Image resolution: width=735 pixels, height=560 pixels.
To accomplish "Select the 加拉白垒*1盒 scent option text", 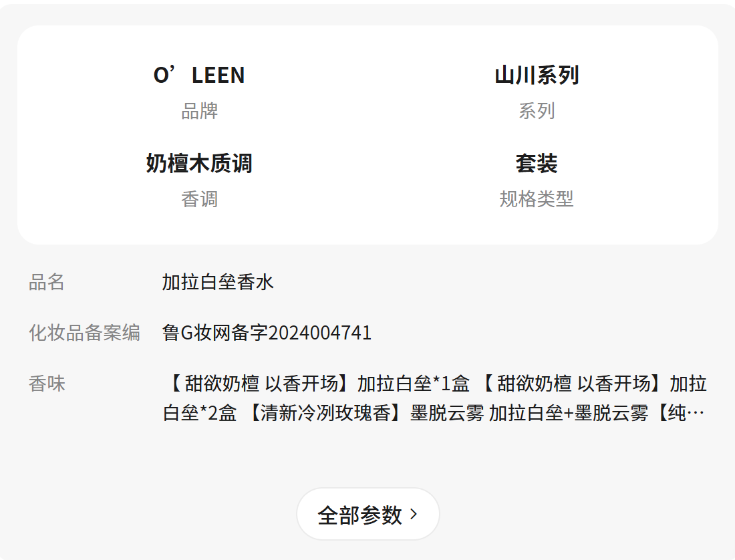I will [414, 384].
